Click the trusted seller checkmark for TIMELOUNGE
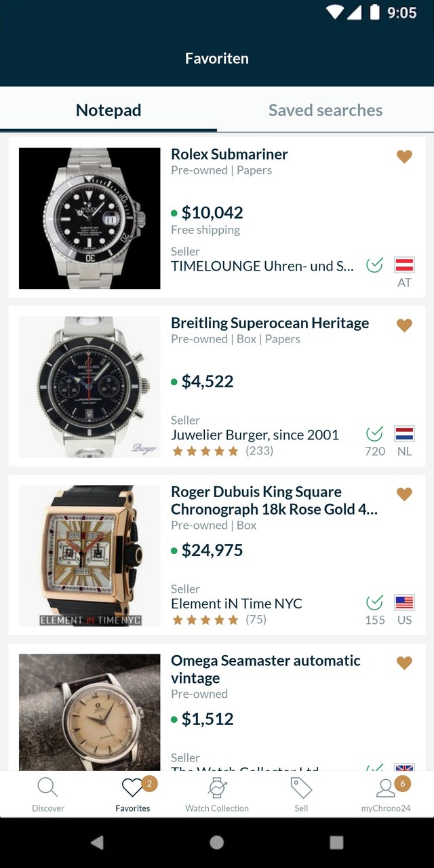Viewport: 434px width, 868px height. [374, 265]
